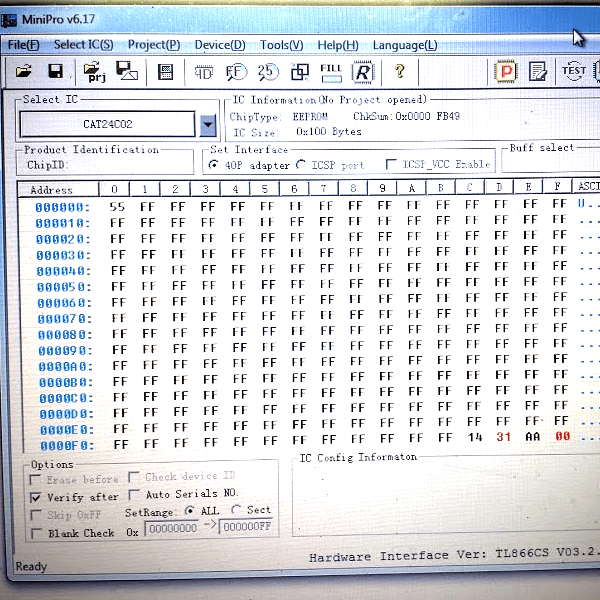600x600 pixels.
Task: Click the TEST toolbar icon
Action: pos(574,71)
